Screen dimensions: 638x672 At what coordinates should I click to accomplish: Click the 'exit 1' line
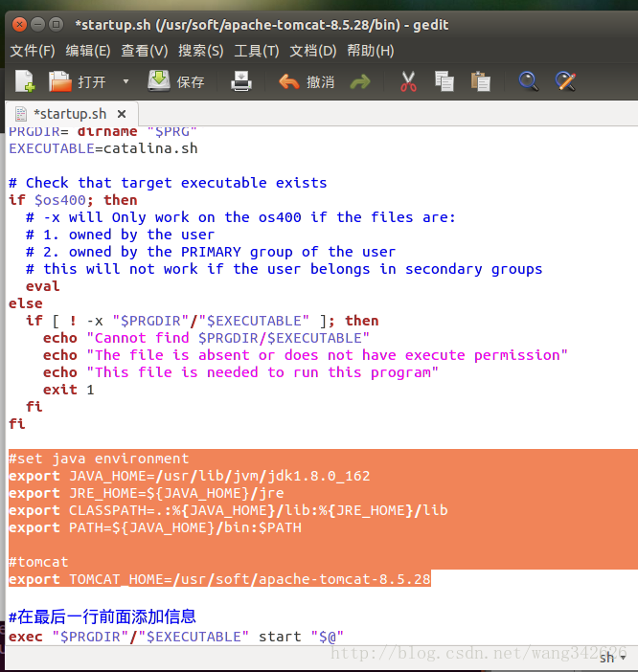tap(68, 390)
